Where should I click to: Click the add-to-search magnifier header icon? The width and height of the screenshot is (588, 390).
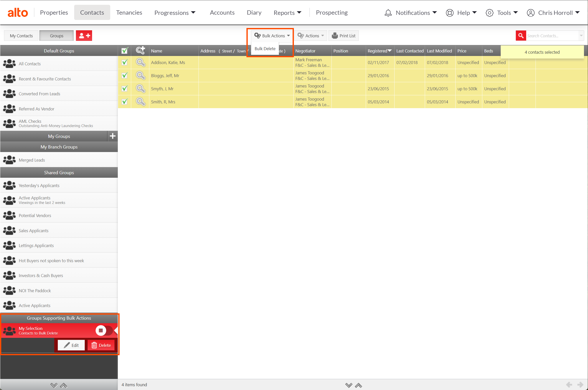click(x=140, y=50)
